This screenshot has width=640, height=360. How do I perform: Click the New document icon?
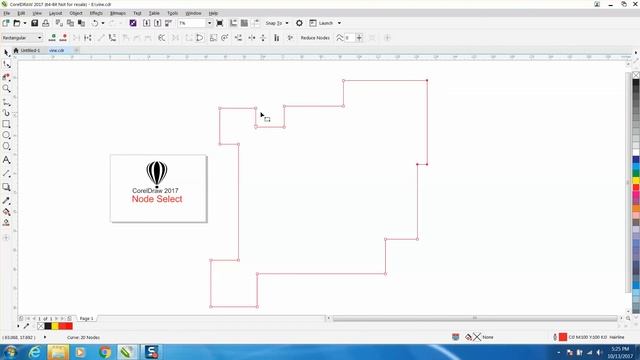tap(6, 23)
